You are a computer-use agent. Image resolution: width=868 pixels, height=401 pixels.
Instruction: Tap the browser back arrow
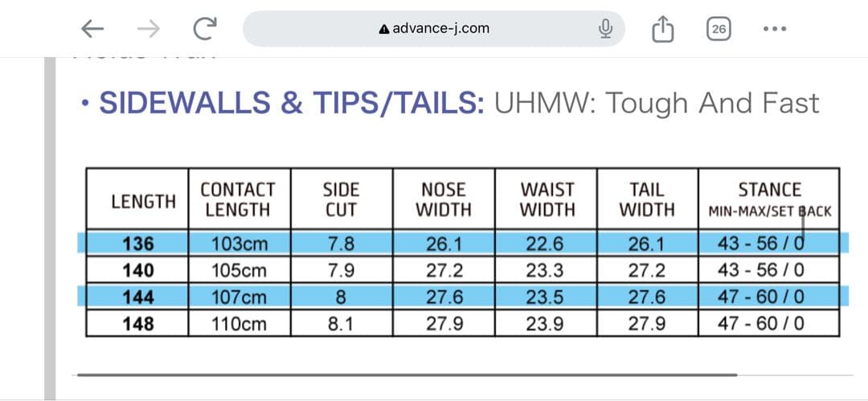(x=93, y=30)
